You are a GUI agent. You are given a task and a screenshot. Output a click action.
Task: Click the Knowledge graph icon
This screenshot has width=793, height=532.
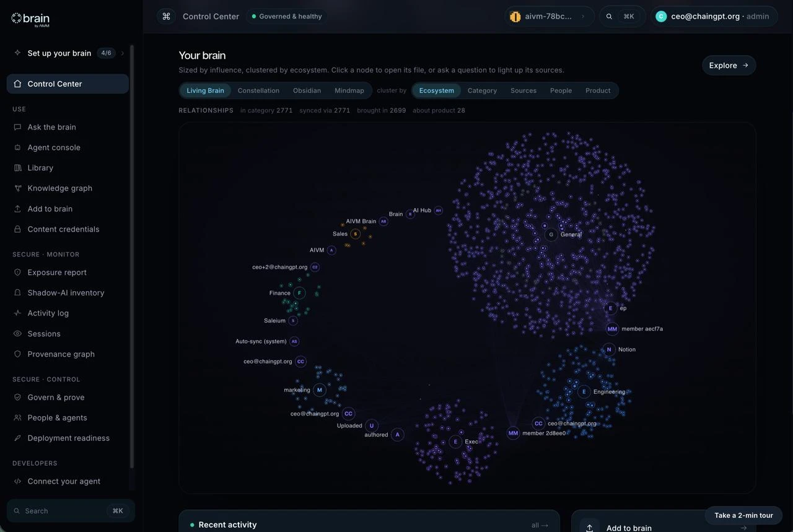point(17,188)
